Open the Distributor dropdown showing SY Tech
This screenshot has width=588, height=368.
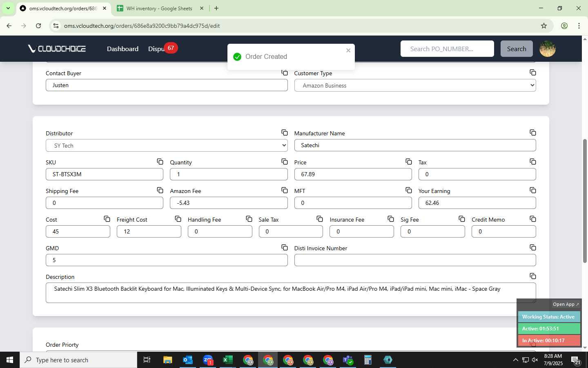point(167,146)
